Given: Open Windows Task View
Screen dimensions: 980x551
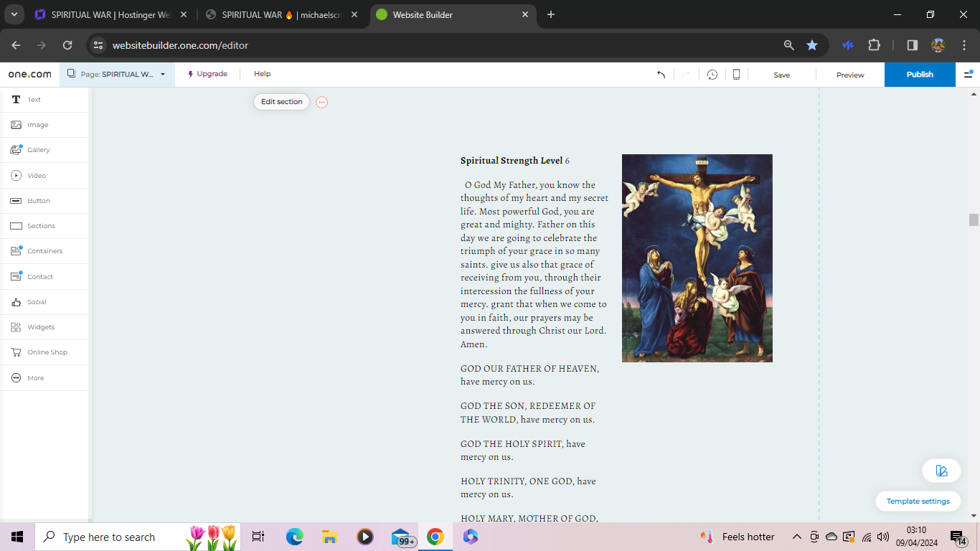Looking at the screenshot, I should click(x=258, y=537).
